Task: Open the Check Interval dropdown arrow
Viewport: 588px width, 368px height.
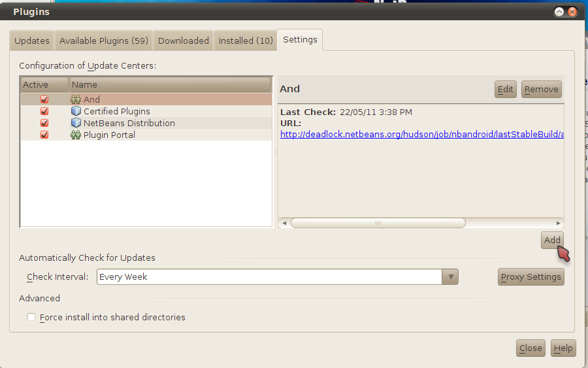Action: coord(450,277)
